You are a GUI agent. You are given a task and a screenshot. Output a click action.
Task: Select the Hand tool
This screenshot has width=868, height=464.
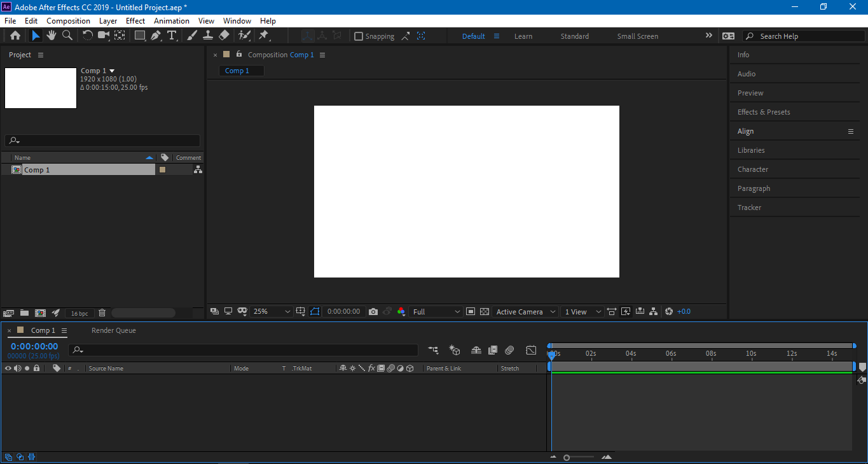pos(52,36)
